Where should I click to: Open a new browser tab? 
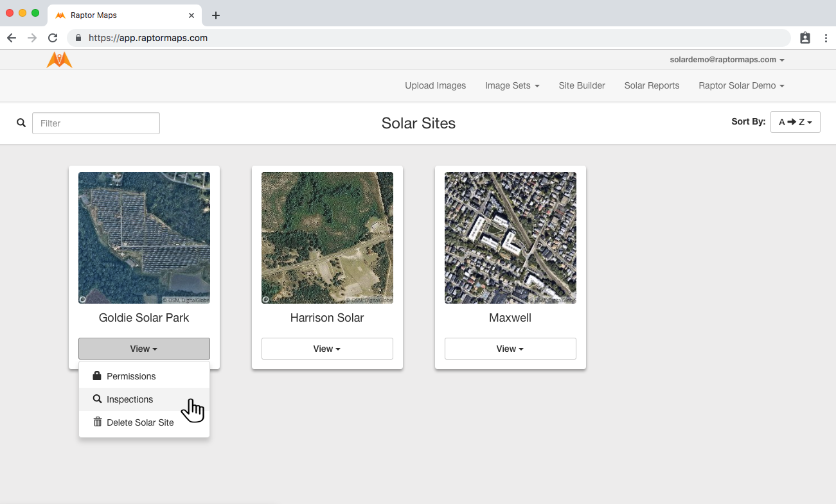click(216, 15)
